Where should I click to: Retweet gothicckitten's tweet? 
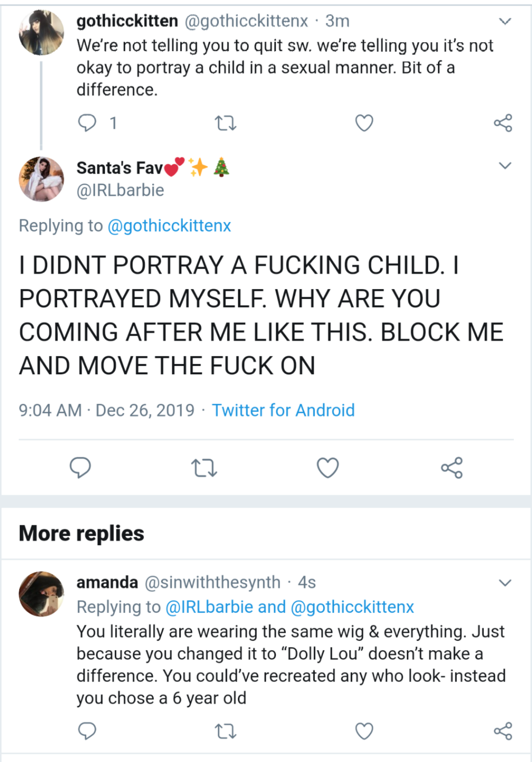pyautogui.click(x=225, y=123)
